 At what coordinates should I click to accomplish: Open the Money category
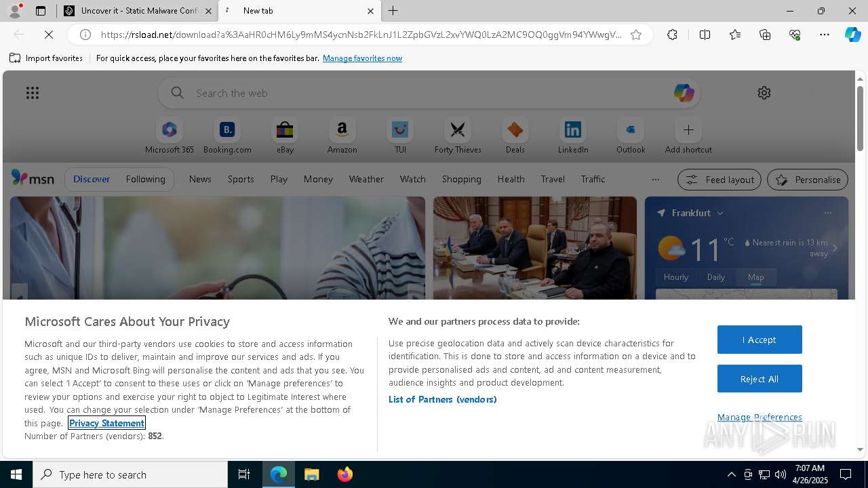click(318, 180)
